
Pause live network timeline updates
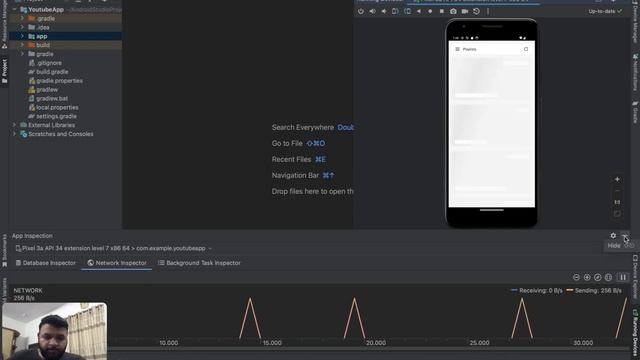pos(623,277)
